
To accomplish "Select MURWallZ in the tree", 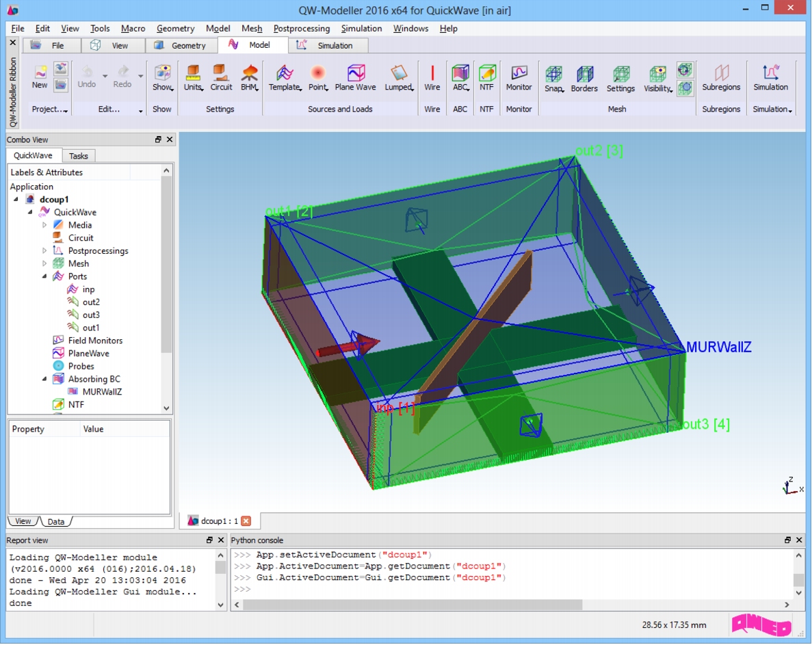I will (102, 392).
